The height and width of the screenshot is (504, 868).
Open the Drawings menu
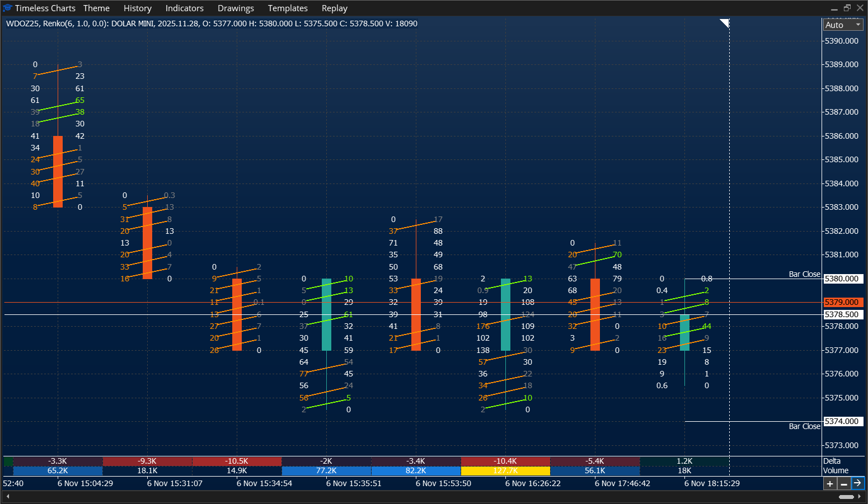[x=236, y=8]
